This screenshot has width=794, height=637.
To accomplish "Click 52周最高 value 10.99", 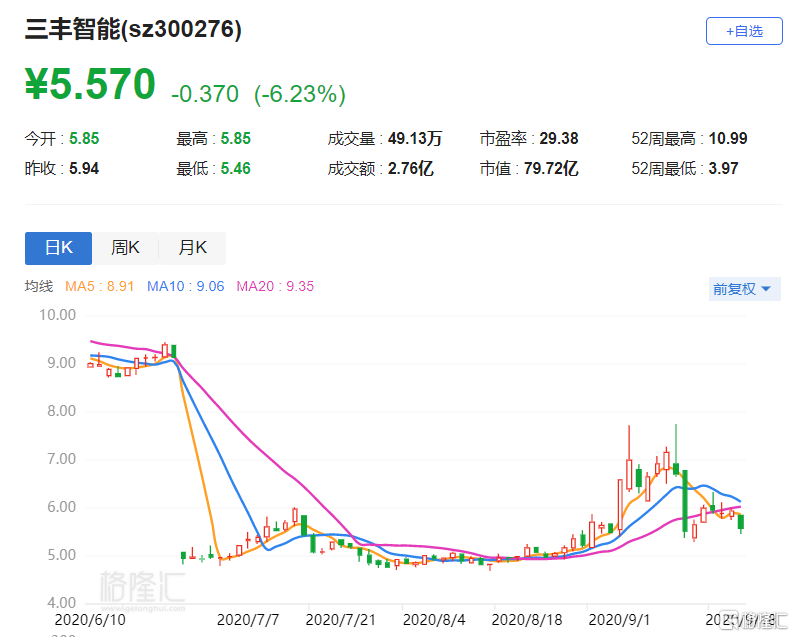I will [x=728, y=138].
